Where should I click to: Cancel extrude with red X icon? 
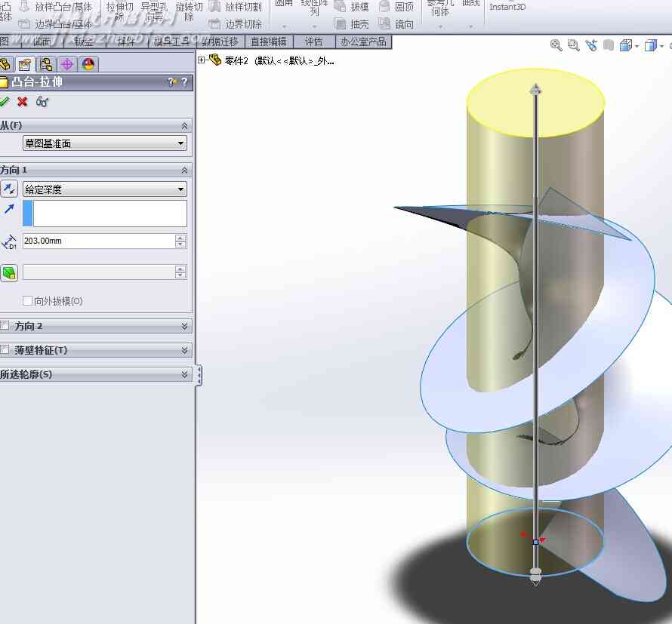click(23, 102)
